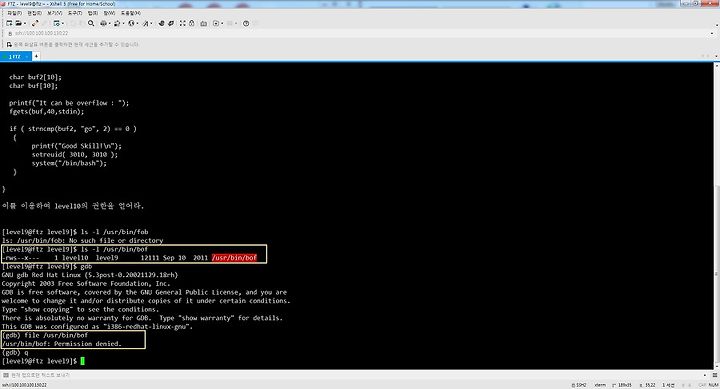Click the ssh address bar field
Image resolution: width=720 pixels, height=389 pixels.
tap(360, 33)
